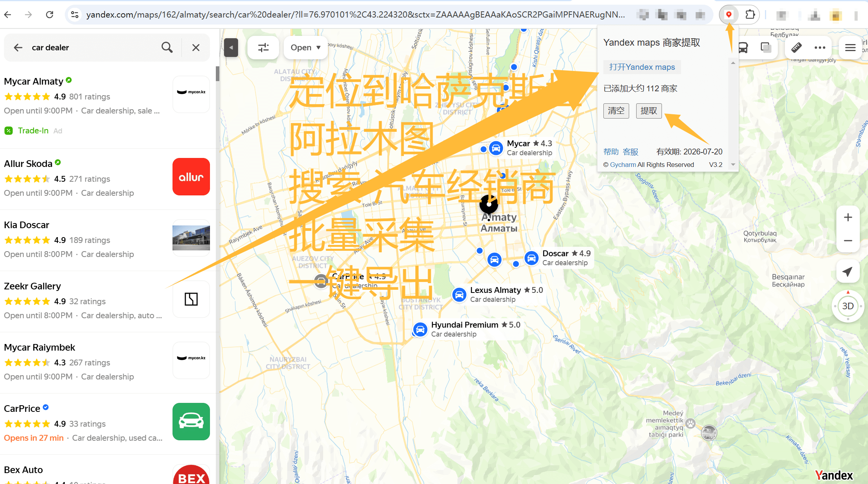Clear the car dealer search with X

point(196,48)
